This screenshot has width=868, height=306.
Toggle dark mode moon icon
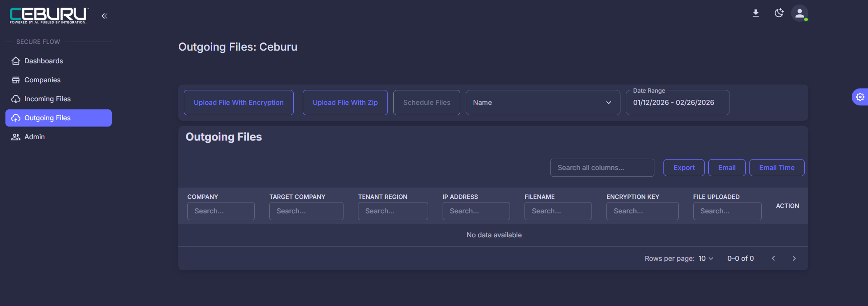tap(779, 13)
